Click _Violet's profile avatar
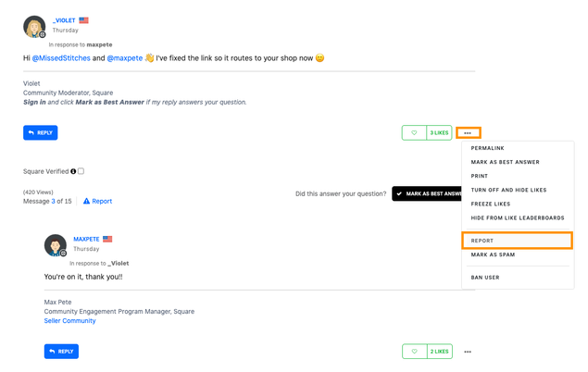 (x=34, y=26)
